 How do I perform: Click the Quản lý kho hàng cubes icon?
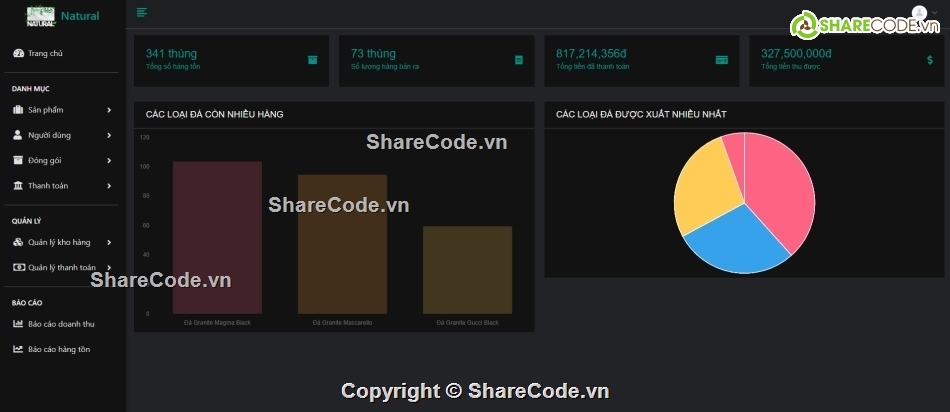pyautogui.click(x=18, y=242)
